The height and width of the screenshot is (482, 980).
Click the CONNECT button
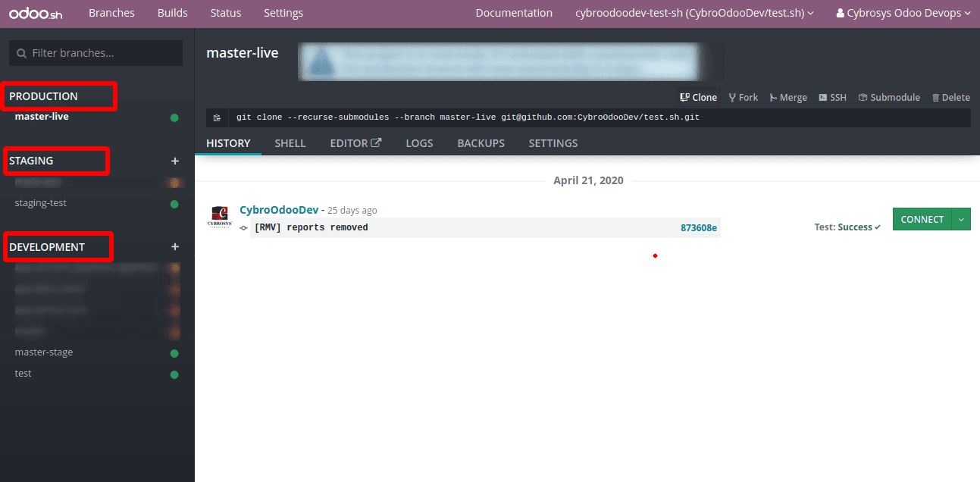pyautogui.click(x=922, y=219)
